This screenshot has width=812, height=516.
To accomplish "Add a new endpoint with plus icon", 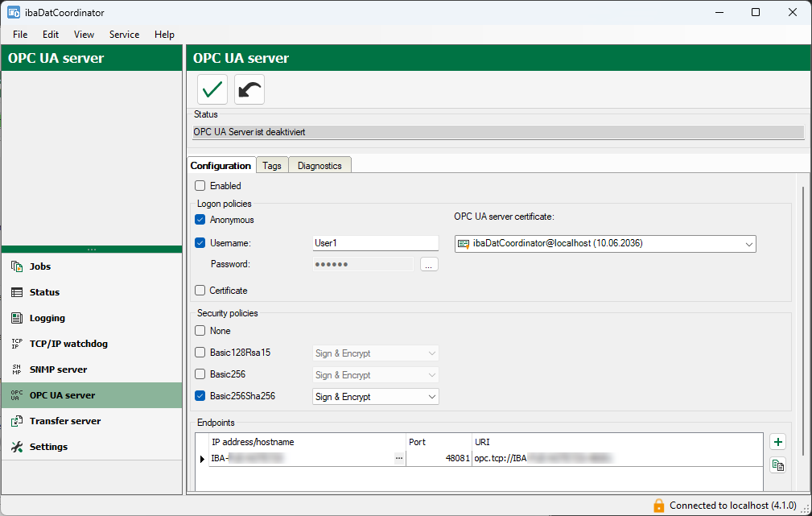I will coord(778,442).
